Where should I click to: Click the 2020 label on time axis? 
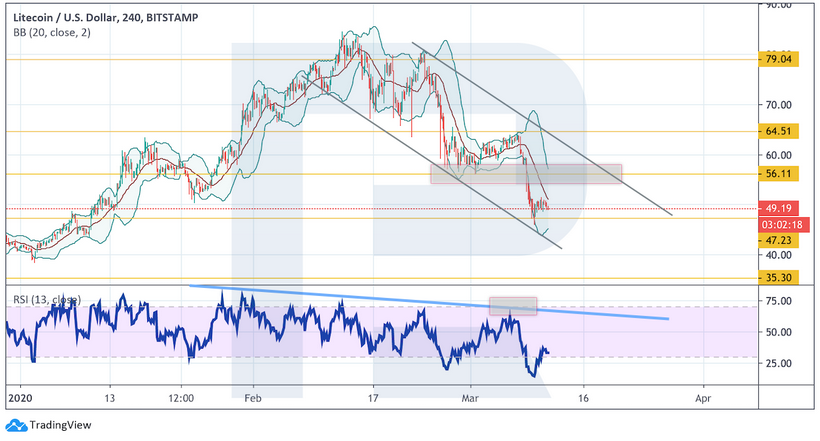(19, 397)
